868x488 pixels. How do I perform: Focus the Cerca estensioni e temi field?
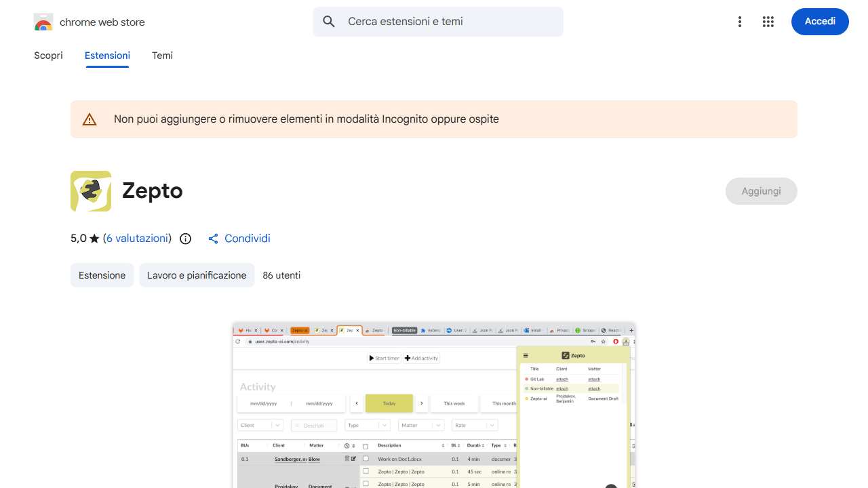[x=448, y=22]
